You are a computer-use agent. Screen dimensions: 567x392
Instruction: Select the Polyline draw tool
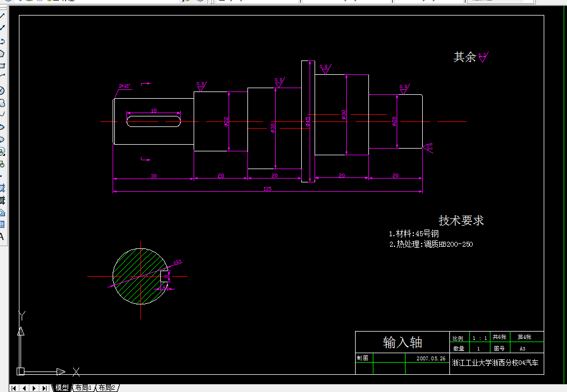click(2, 41)
